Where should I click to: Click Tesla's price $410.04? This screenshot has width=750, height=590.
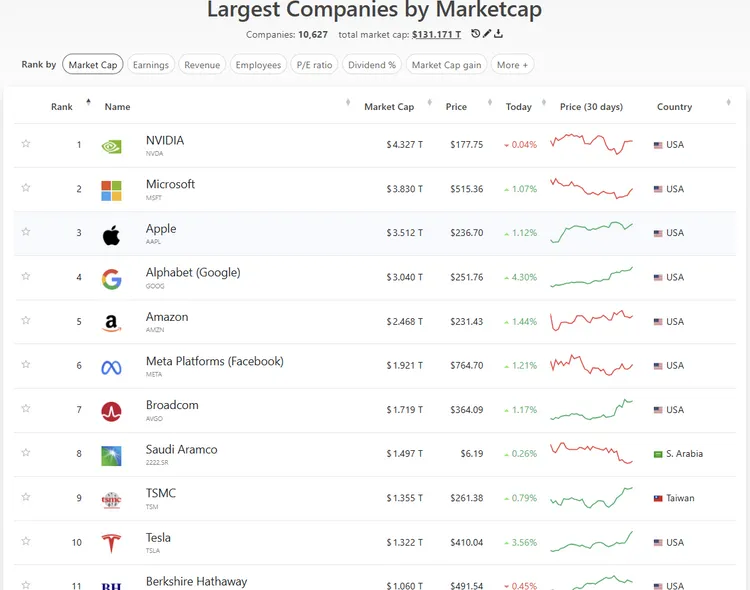click(x=466, y=543)
